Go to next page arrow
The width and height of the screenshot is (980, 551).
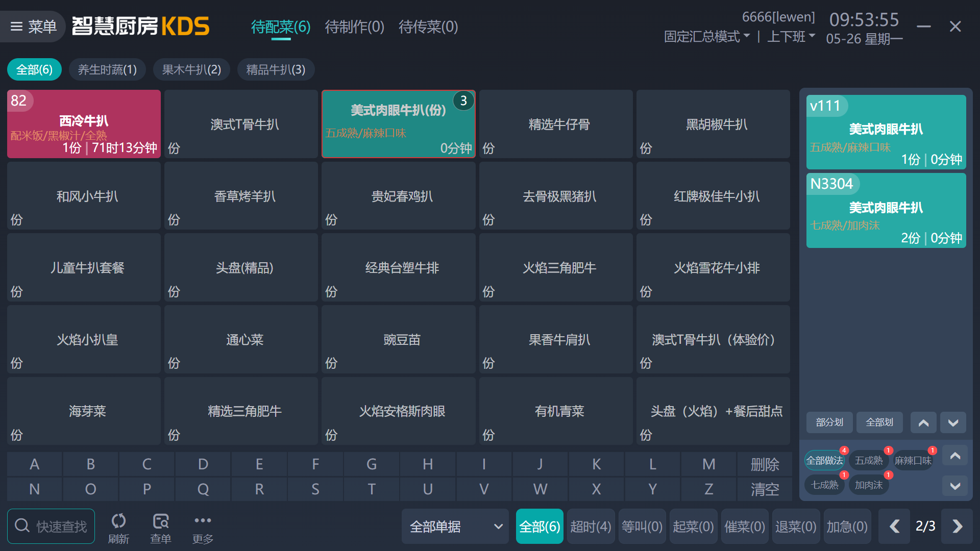point(957,526)
